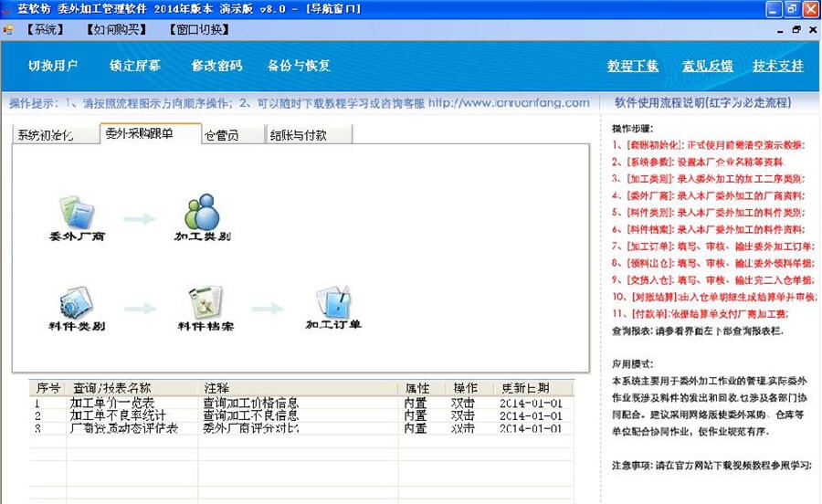This screenshot has height=504, width=822.
Task: Click the 更新日期 column header
Action: click(x=533, y=388)
